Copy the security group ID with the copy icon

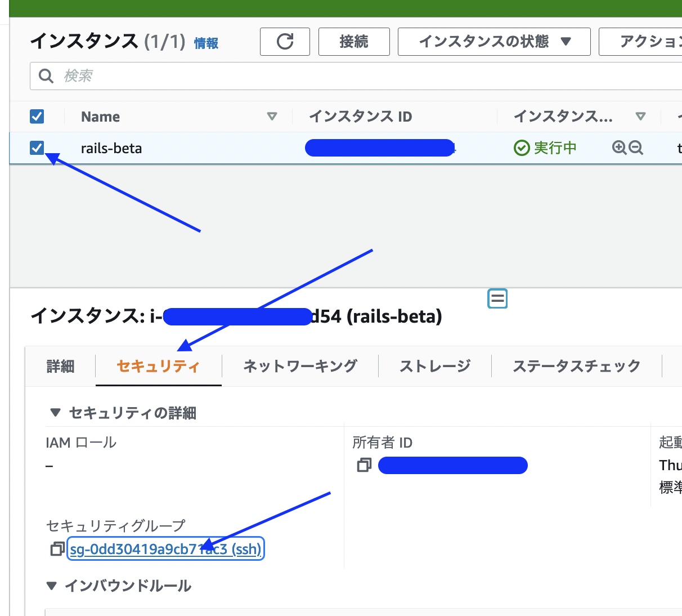56,549
